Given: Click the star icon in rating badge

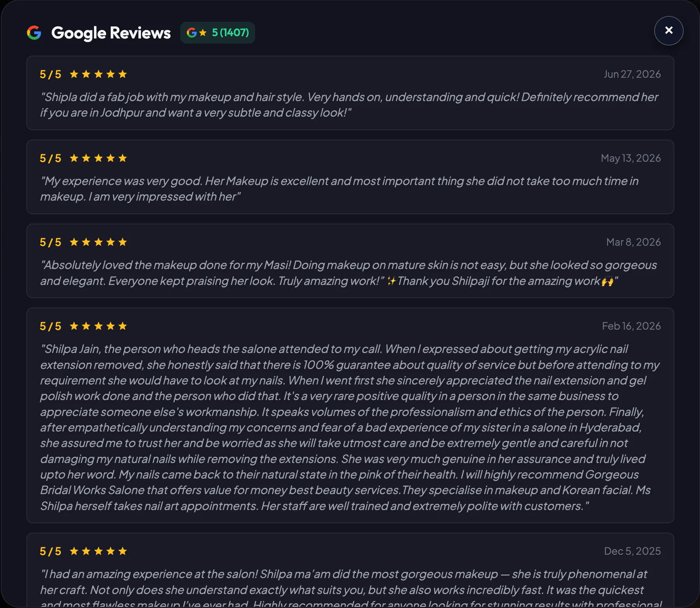Looking at the screenshot, I should coord(203,33).
